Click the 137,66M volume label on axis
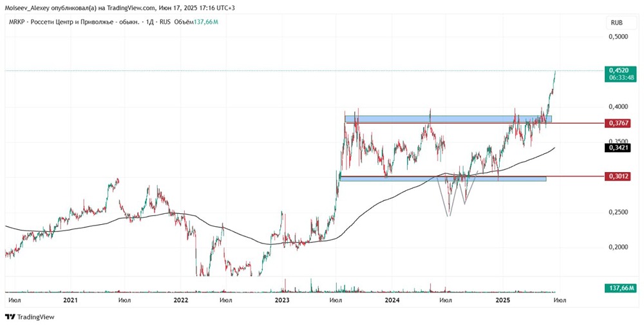 [620, 288]
